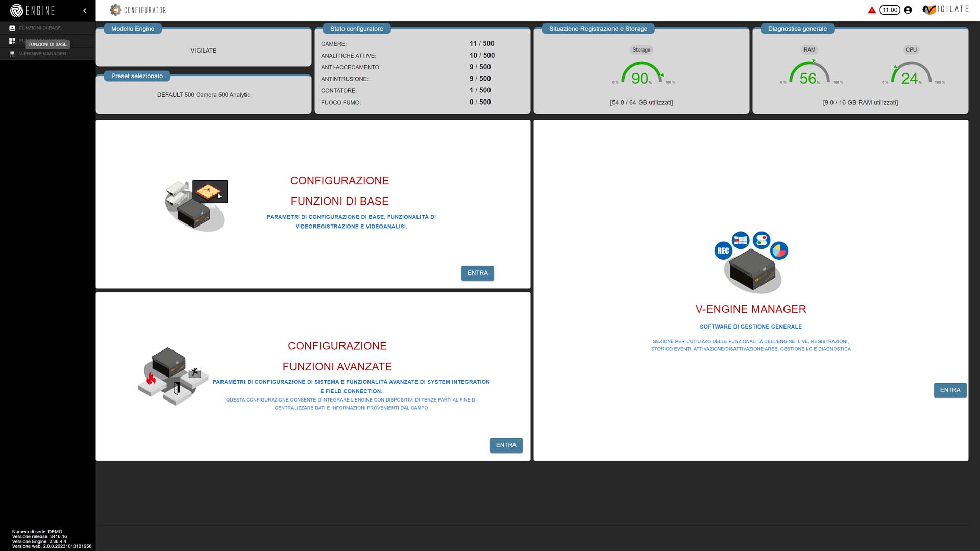
Task: Click the CPU label above the gauge
Action: tap(911, 50)
